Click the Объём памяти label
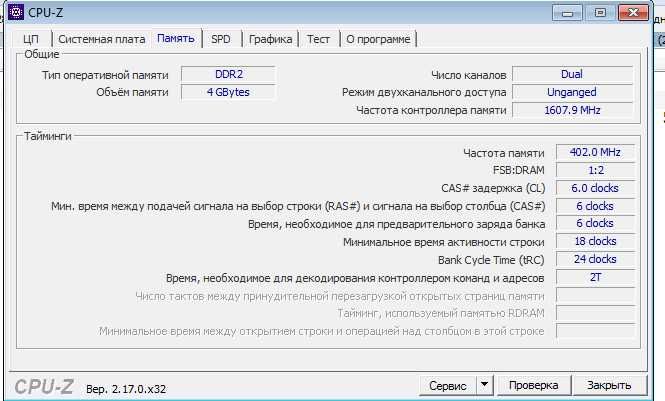 click(x=132, y=92)
